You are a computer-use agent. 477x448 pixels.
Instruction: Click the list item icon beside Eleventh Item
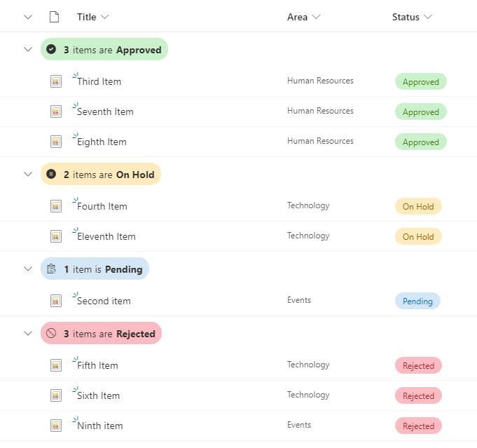(56, 236)
